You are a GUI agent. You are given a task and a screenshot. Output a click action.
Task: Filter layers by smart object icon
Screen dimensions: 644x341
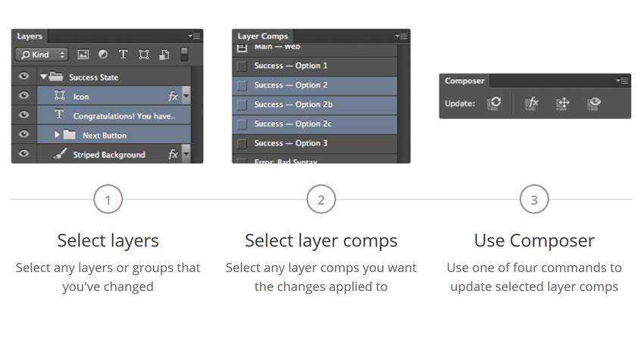(x=164, y=55)
